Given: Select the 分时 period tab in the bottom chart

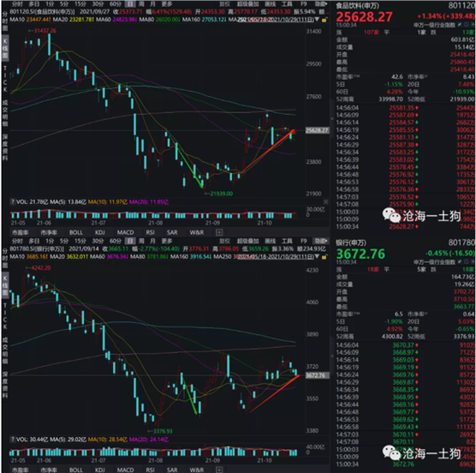Looking at the screenshot, I should pyautogui.click(x=17, y=241).
